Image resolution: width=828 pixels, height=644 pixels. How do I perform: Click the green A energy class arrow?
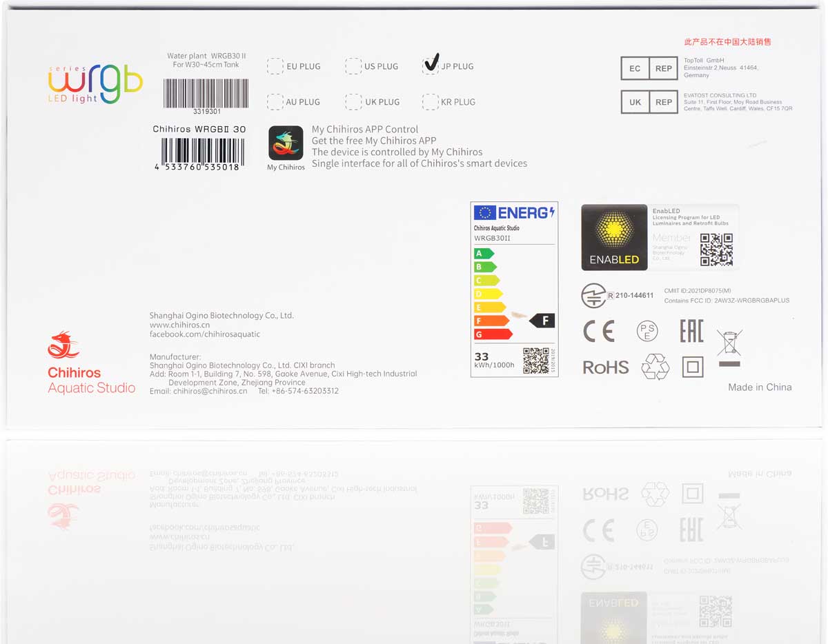coord(484,254)
